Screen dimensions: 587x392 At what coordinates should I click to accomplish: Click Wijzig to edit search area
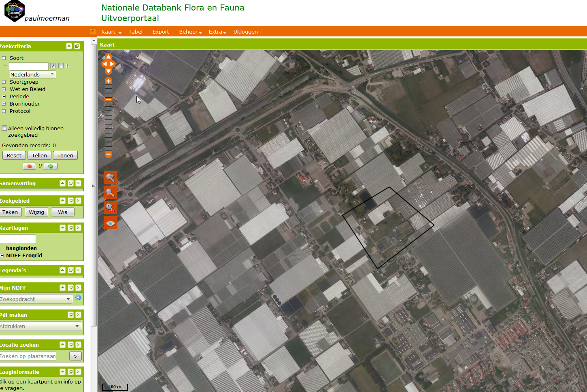pos(36,212)
